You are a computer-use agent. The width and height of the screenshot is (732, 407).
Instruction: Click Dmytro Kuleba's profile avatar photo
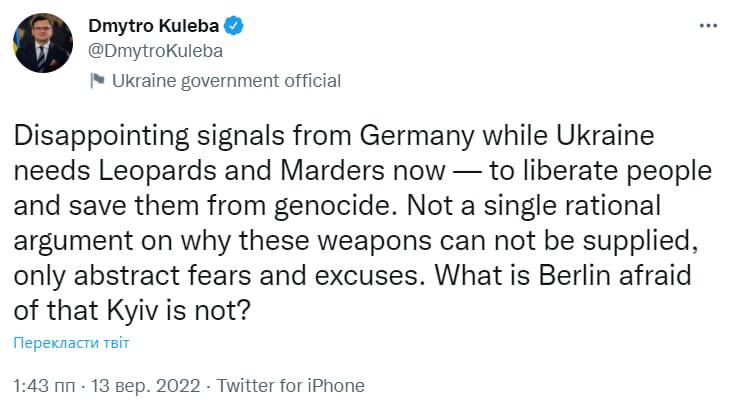point(43,42)
